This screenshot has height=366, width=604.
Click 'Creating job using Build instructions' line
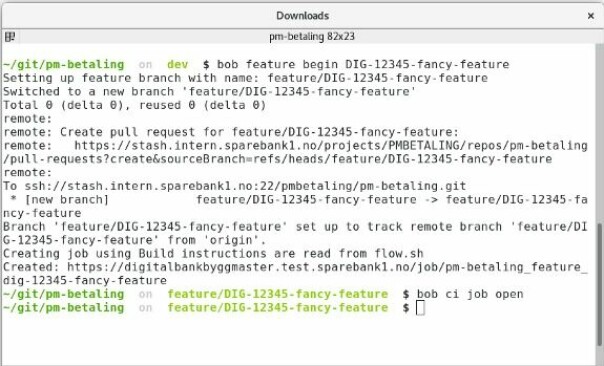(x=213, y=254)
